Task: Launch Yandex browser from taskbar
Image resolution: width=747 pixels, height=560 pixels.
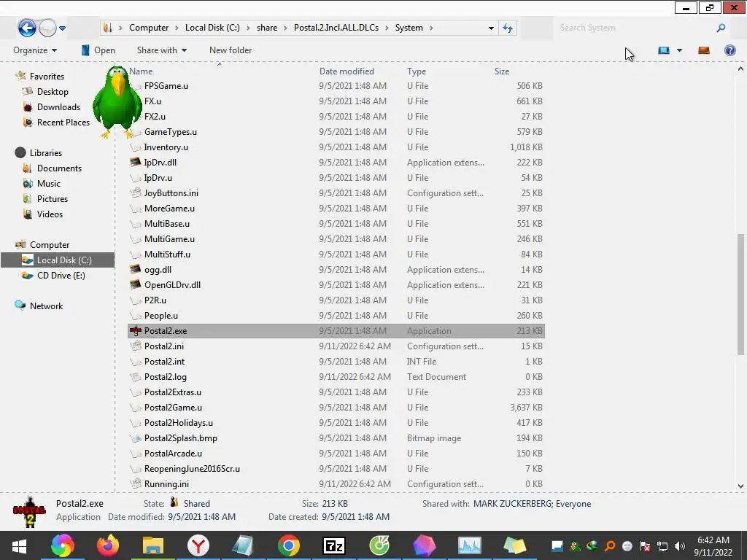Action: click(198, 545)
